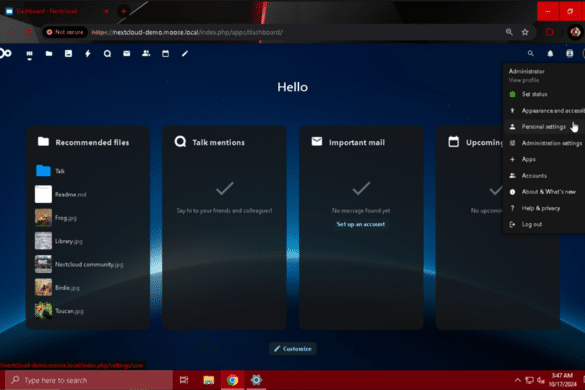Screen dimensions: 585x390
Task: Open the Activity lightning bolt icon
Action: point(88,54)
